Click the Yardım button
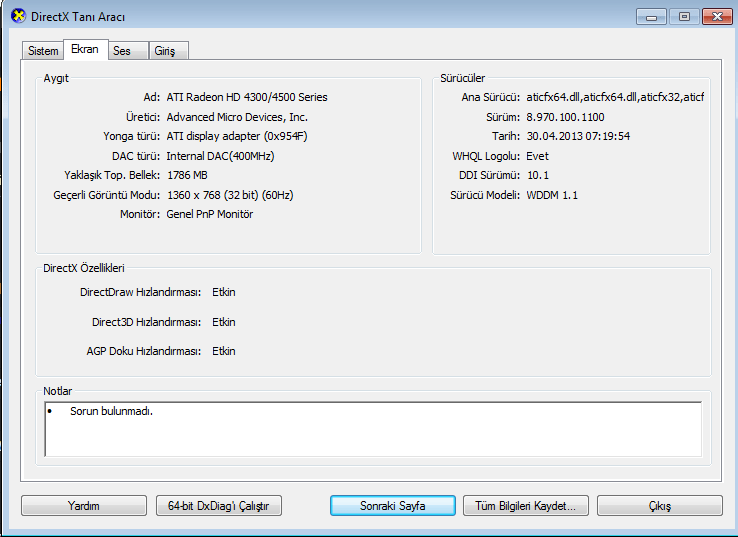This screenshot has height=537, width=738. click(84, 505)
